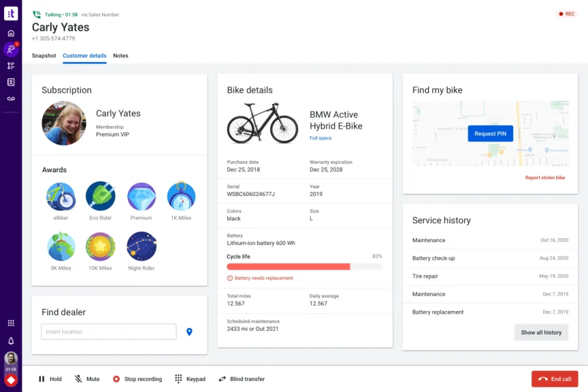Viewport: 588px width, 392px height.
Task: Click Request PIN on the bike map
Action: [x=491, y=133]
